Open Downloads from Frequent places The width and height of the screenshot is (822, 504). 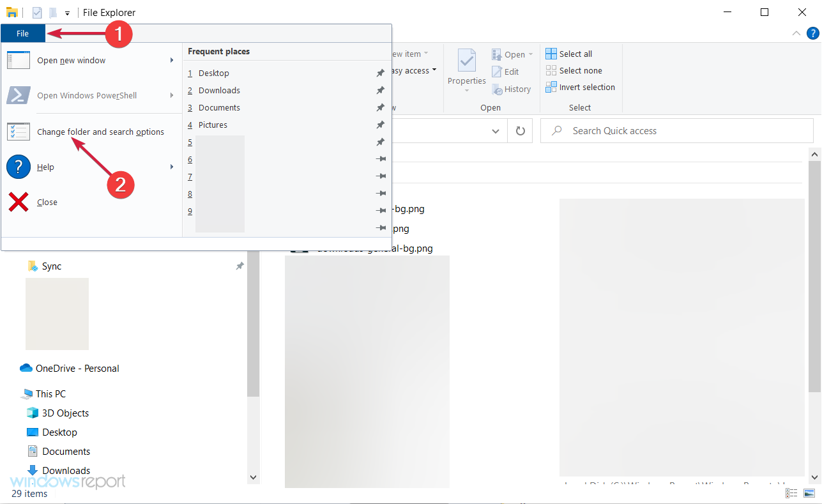[219, 91]
